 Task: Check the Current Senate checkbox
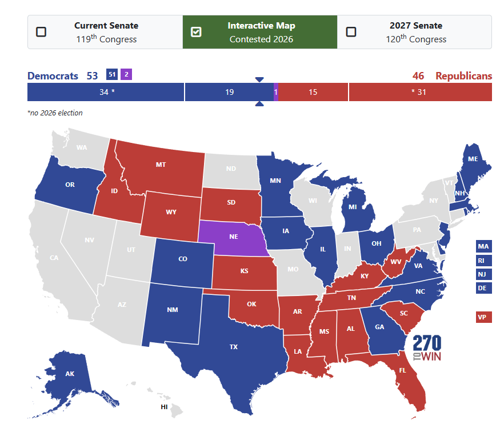point(41,32)
